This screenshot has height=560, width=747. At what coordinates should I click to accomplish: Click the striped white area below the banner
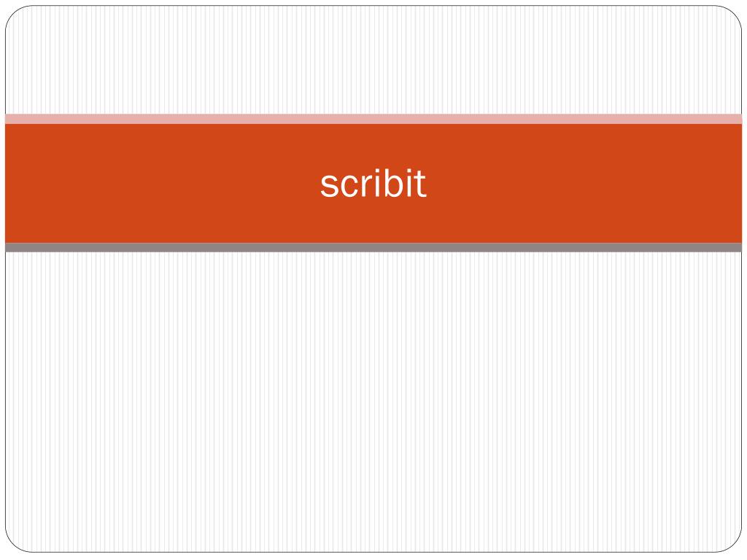[x=373, y=402]
